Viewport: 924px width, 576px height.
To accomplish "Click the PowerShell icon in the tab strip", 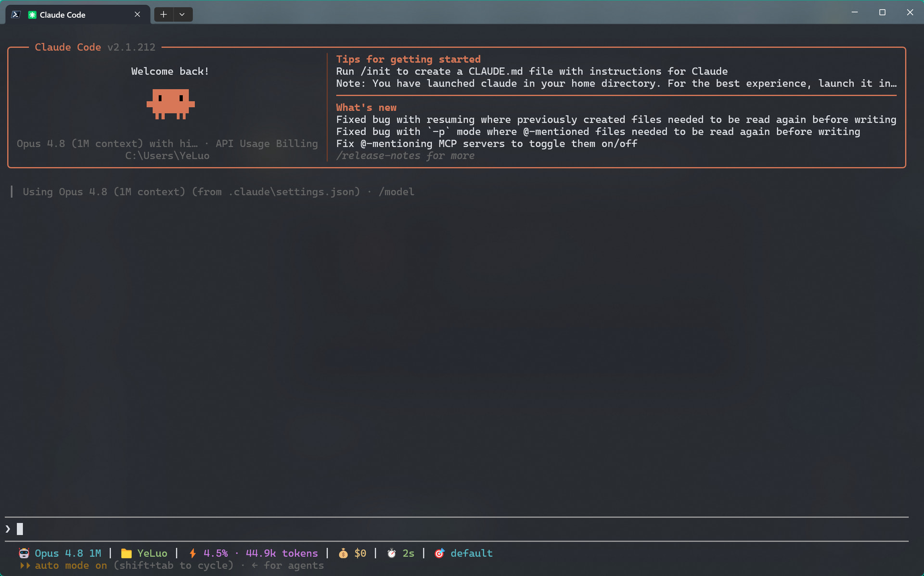I will click(x=15, y=14).
